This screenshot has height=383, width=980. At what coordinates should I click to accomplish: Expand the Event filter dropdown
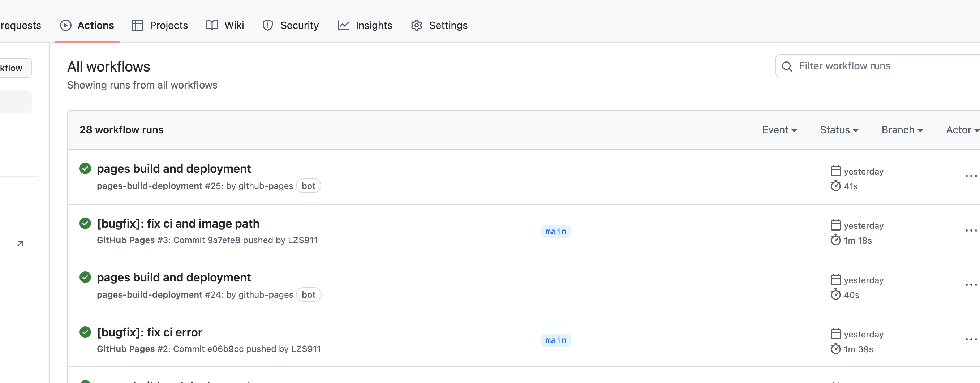pos(779,130)
